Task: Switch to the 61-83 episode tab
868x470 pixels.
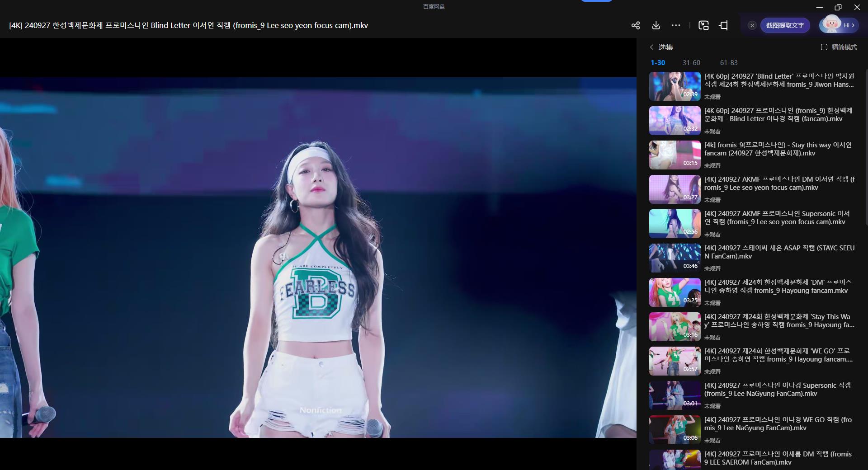Action: (x=729, y=63)
